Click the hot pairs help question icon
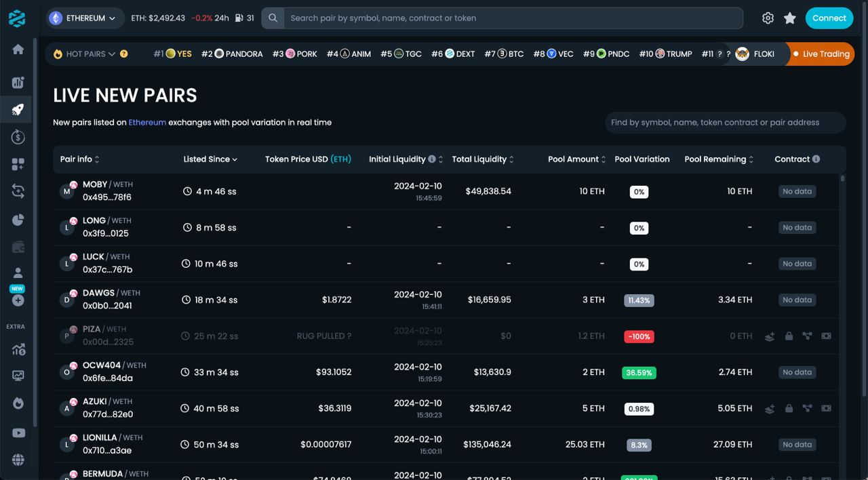Viewport: 868px width, 480px height. coord(123,54)
